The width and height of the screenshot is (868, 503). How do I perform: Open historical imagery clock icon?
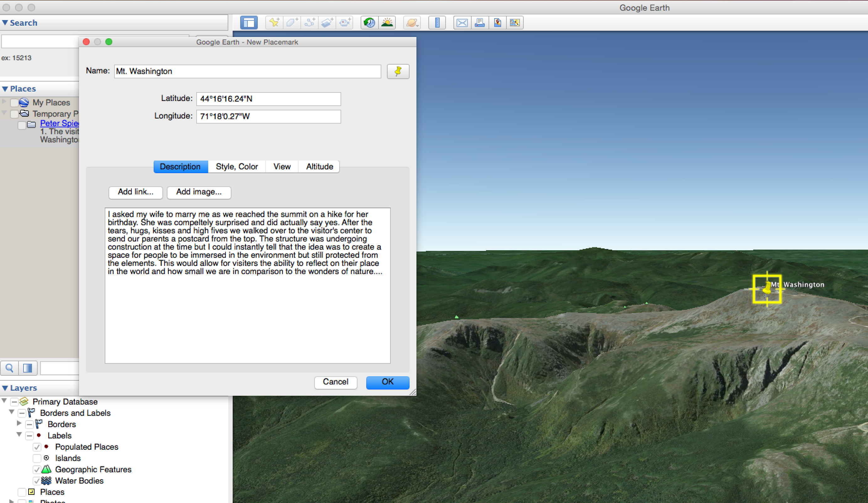click(x=369, y=23)
